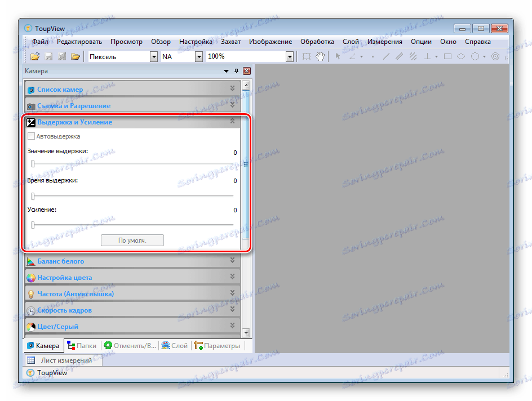Select the rectangle measurement tool
Screen dimensions: 532x401
pos(448,57)
